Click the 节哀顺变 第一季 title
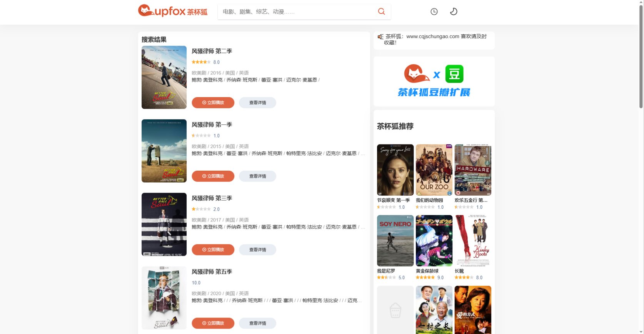This screenshot has height=334, width=644. [x=394, y=200]
